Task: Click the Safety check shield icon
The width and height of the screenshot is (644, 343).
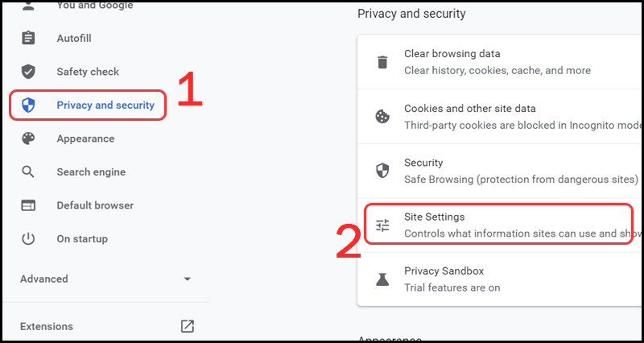Action: tap(28, 72)
